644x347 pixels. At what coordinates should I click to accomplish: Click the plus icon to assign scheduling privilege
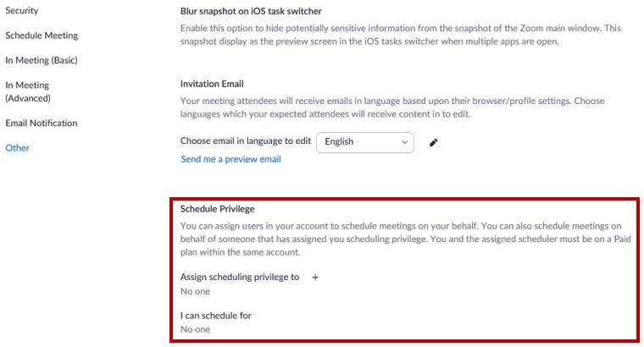pyautogui.click(x=315, y=277)
